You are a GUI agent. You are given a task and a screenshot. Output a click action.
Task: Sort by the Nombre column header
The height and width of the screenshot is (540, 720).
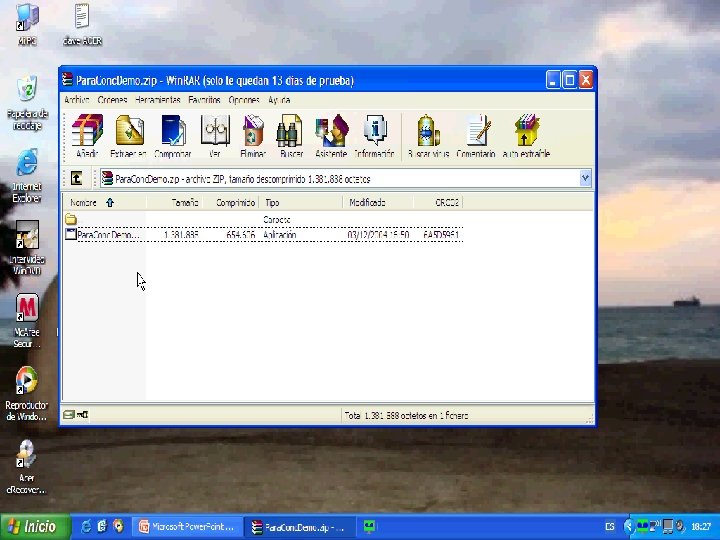(105, 202)
